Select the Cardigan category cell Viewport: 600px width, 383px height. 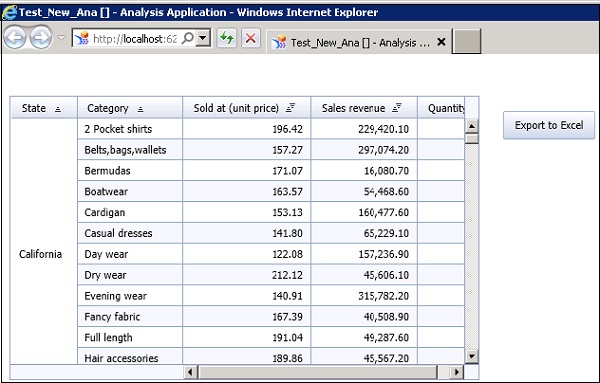pos(130,212)
